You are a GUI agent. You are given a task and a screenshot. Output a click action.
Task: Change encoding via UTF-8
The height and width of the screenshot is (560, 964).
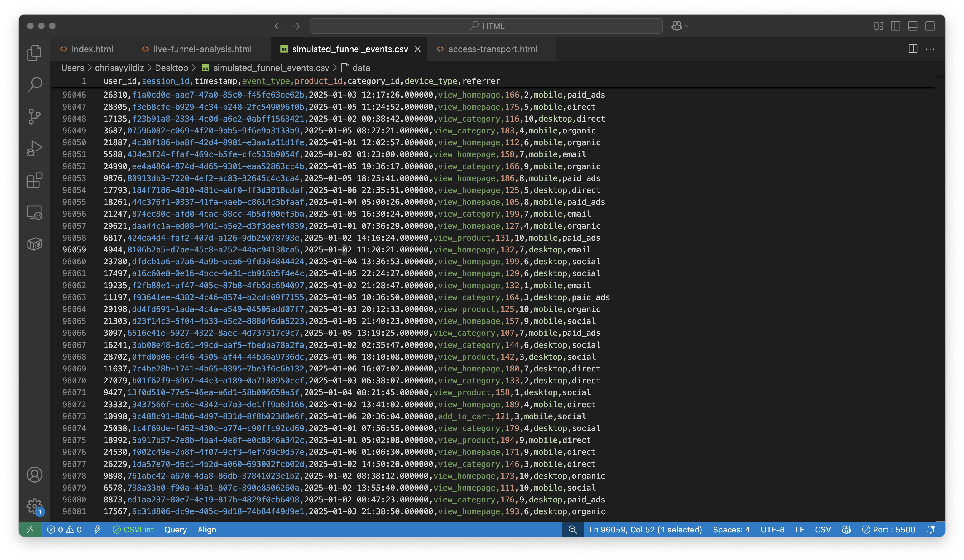pyautogui.click(x=772, y=529)
